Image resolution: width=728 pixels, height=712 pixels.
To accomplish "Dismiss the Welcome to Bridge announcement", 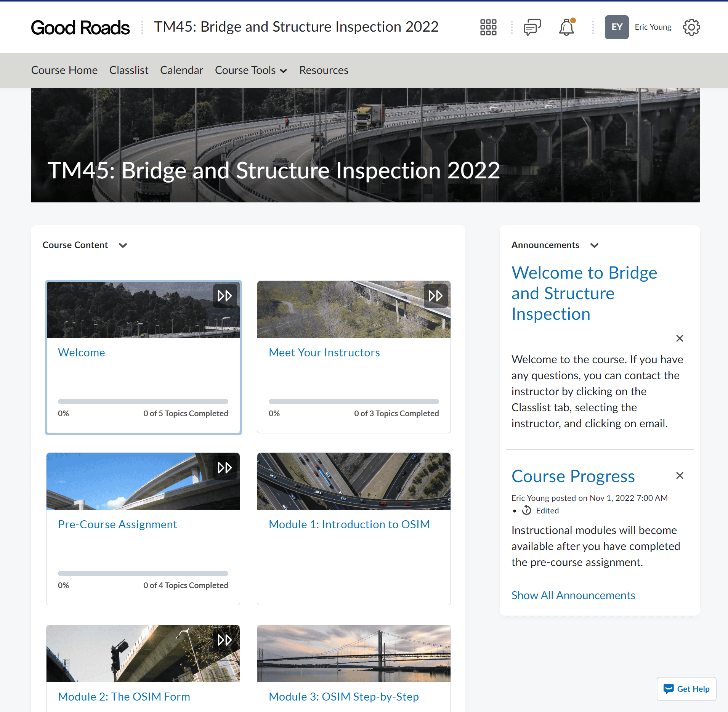I will coord(680,338).
